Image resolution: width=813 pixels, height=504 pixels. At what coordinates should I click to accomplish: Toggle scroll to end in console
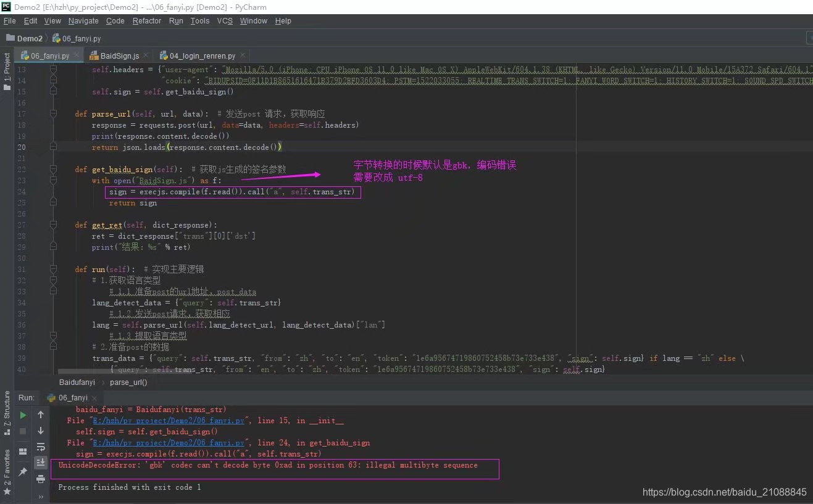click(41, 462)
